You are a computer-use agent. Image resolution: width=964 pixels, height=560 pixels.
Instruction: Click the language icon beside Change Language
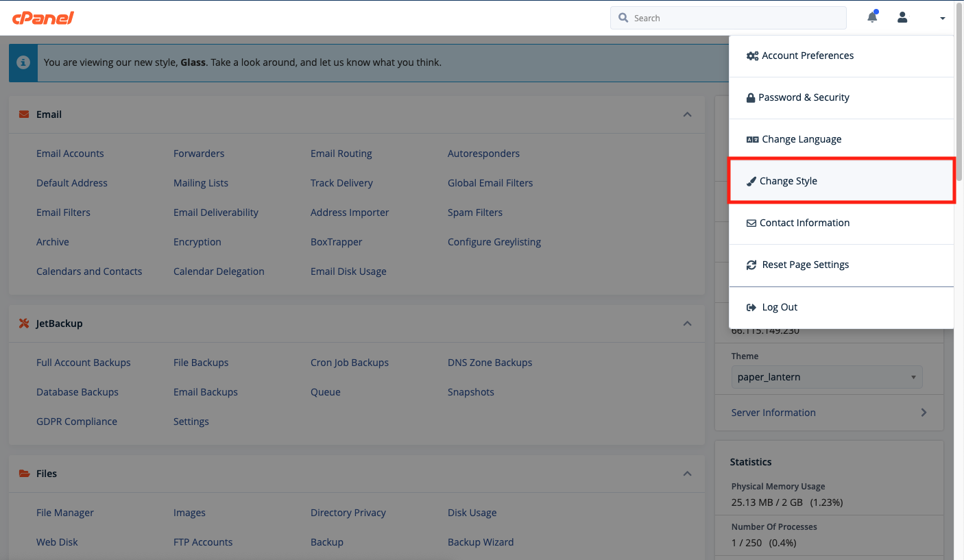(x=752, y=139)
